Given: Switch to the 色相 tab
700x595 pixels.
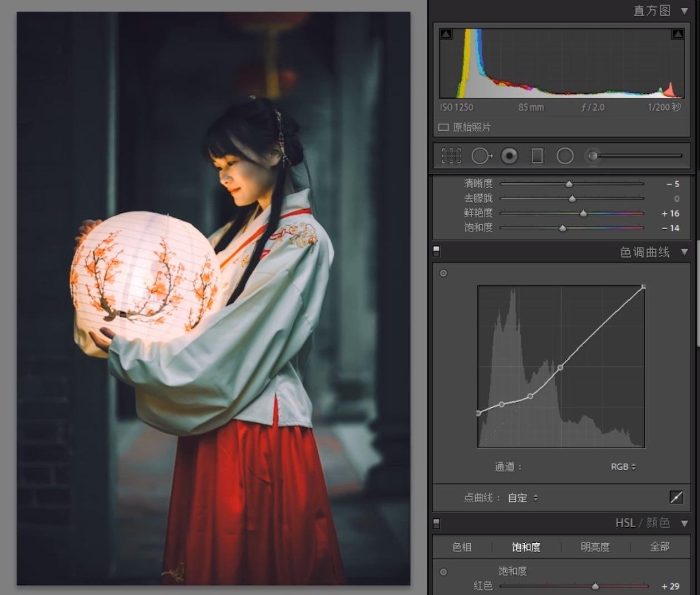Looking at the screenshot, I should (462, 547).
